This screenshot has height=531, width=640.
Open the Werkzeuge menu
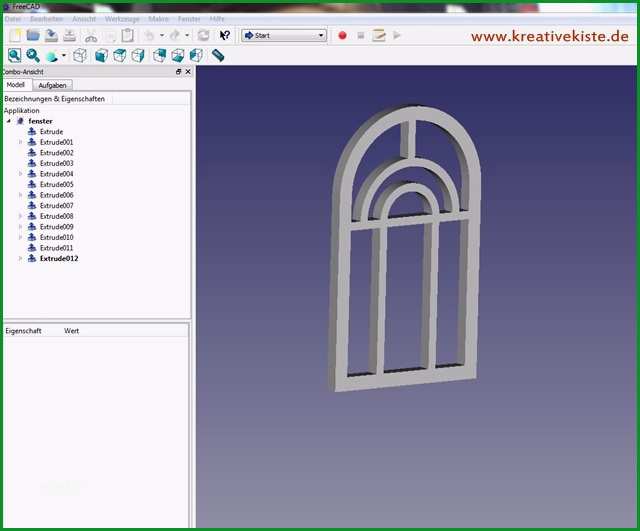pyautogui.click(x=122, y=19)
